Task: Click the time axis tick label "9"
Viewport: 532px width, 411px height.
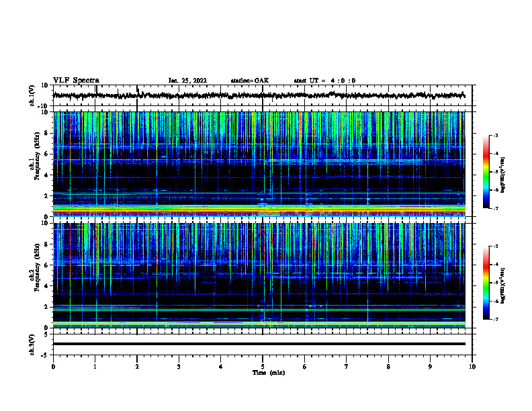Action: 430,367
